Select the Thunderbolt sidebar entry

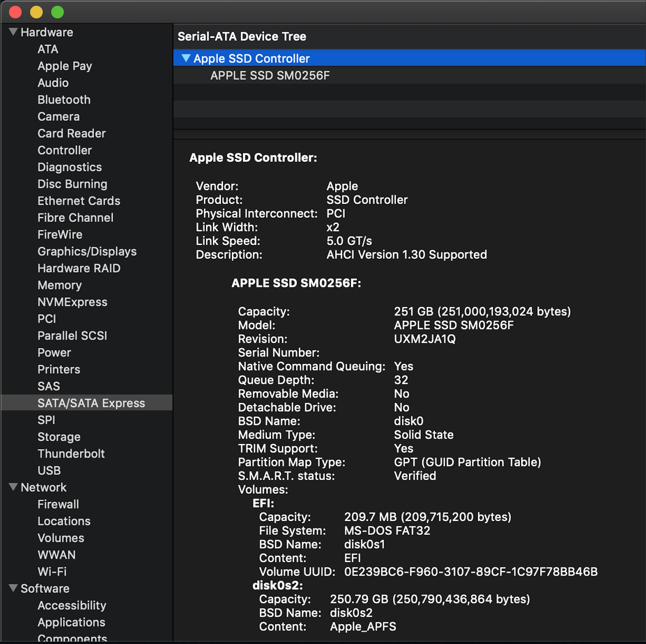click(x=71, y=454)
